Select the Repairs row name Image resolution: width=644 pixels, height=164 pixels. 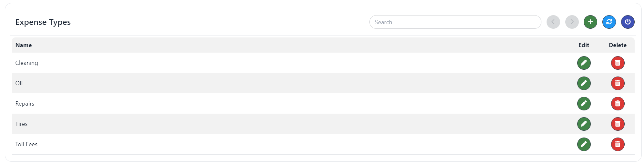(x=25, y=104)
